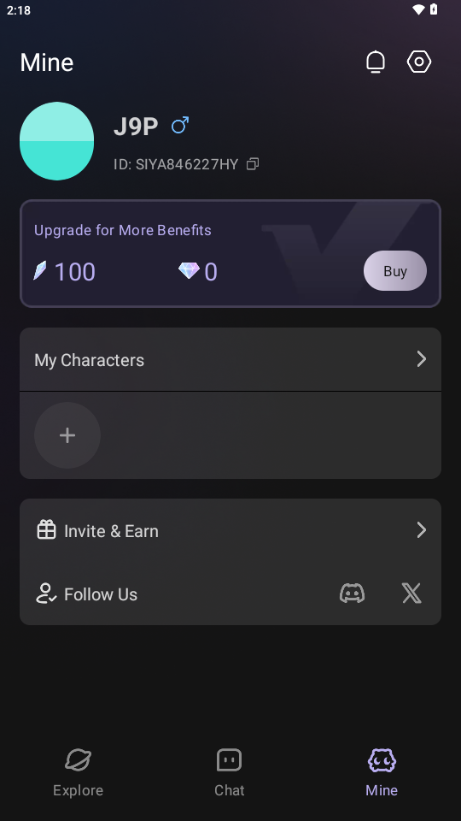Switch to the Explore tab

78,772
